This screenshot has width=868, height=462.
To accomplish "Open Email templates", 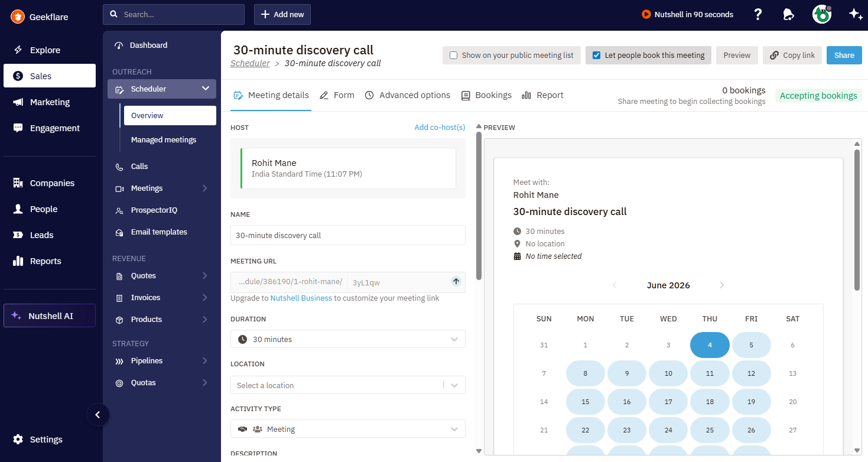I will (x=159, y=232).
